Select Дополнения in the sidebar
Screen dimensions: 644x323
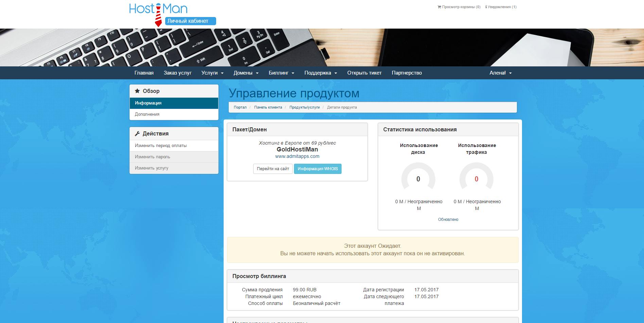coord(174,114)
